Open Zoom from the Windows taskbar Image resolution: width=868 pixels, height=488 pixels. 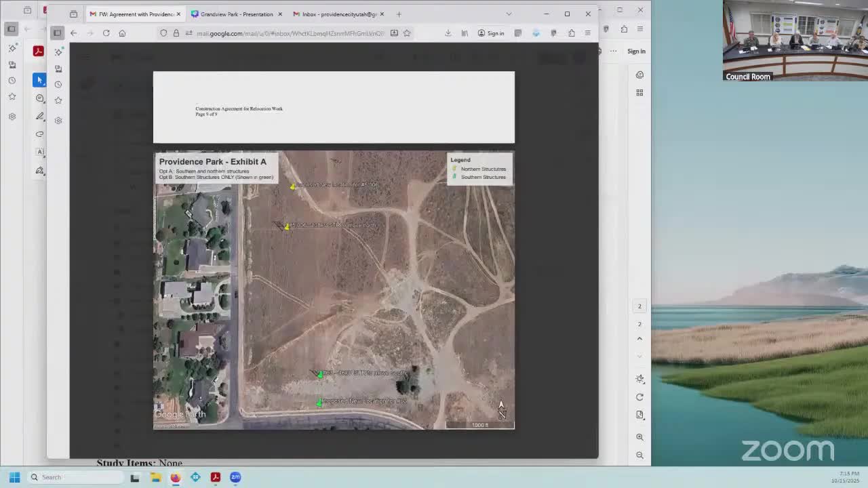pos(235,477)
